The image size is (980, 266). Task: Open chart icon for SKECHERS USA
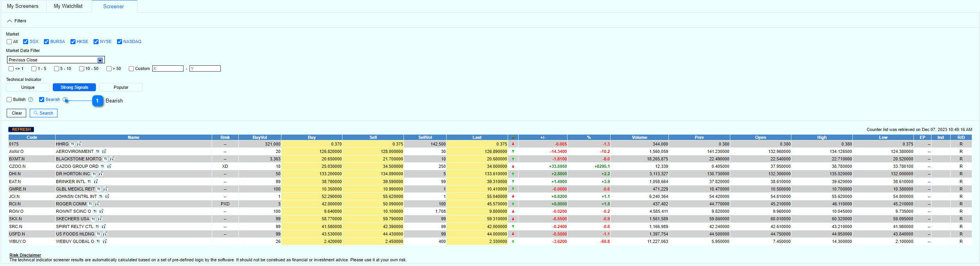pyautogui.click(x=100, y=219)
